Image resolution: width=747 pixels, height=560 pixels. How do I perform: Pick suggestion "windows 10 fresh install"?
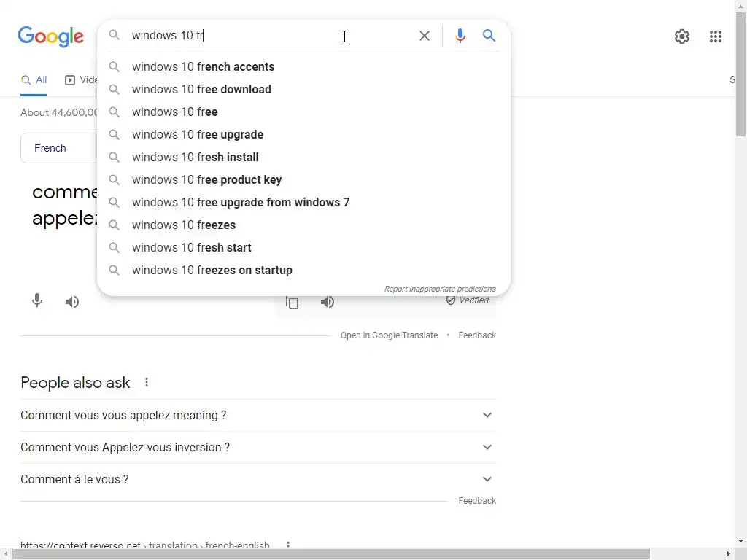point(196,157)
